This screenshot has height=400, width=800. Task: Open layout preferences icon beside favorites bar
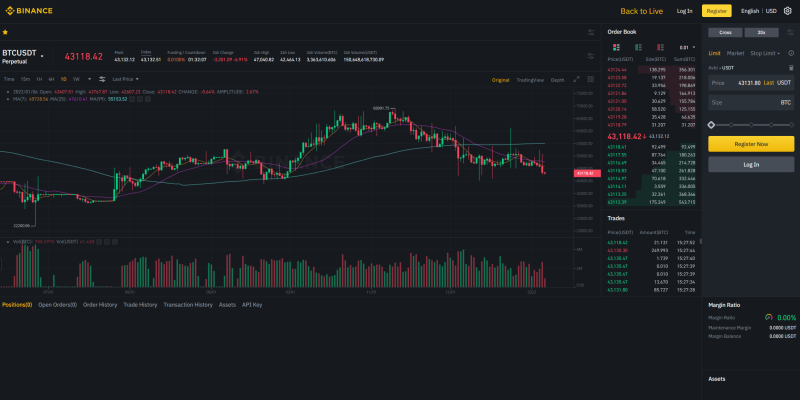pyautogui.click(x=591, y=32)
